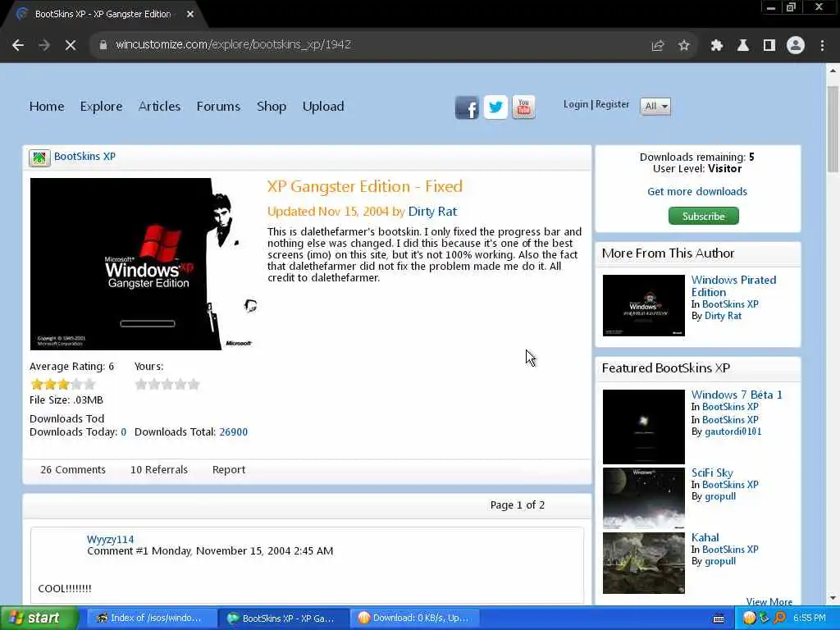This screenshot has height=630, width=840.
Task: Click the Report tab
Action: coord(229,470)
